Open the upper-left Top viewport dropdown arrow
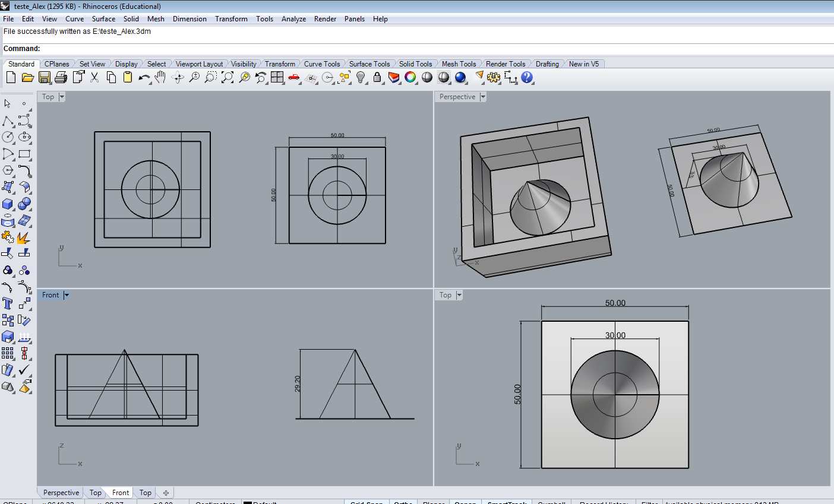Image resolution: width=834 pixels, height=504 pixels. point(62,97)
